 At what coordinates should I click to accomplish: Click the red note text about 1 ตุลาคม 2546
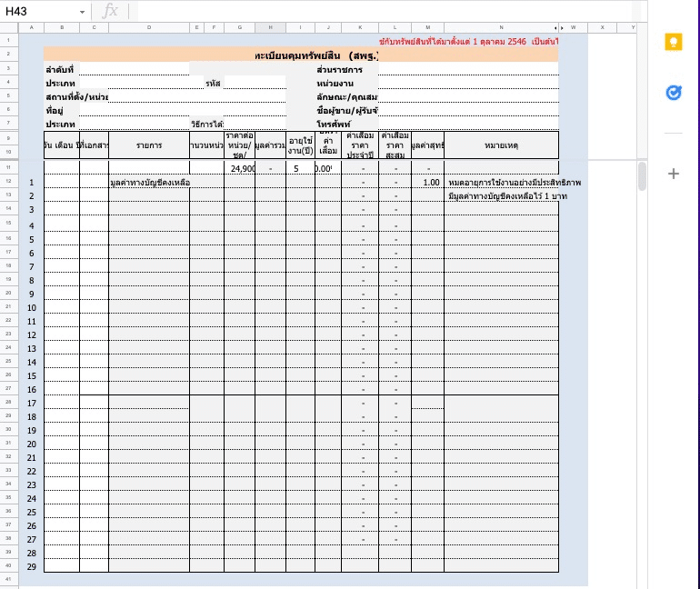click(469, 42)
